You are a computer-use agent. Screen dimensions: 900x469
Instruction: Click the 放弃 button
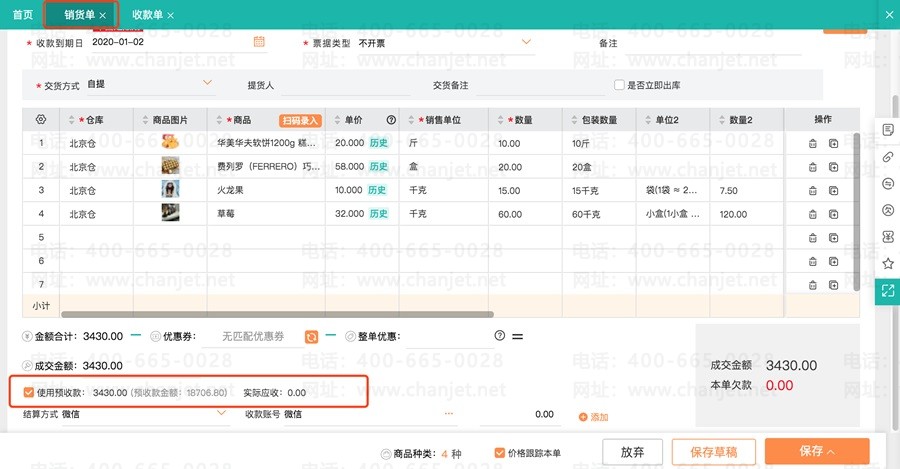632,452
